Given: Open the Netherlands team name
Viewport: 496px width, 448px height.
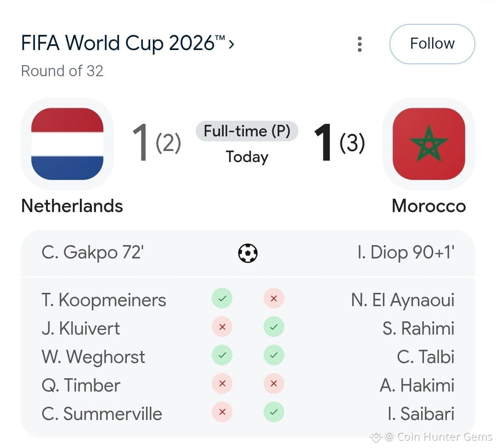Looking at the screenshot, I should 72,206.
